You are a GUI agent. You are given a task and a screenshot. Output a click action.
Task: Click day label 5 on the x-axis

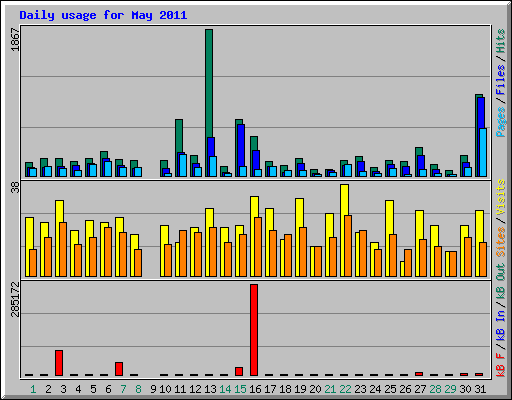tap(93, 389)
